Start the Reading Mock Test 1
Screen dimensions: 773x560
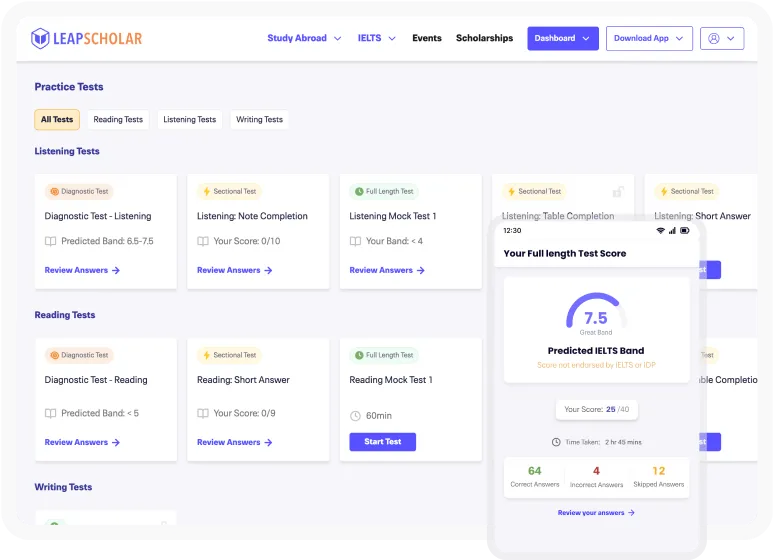tap(383, 442)
